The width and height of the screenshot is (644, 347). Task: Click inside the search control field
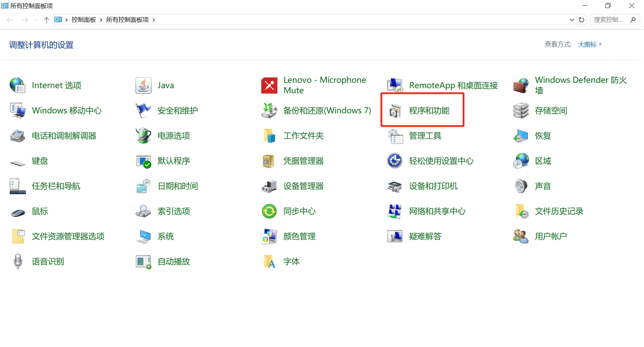pyautogui.click(x=609, y=19)
